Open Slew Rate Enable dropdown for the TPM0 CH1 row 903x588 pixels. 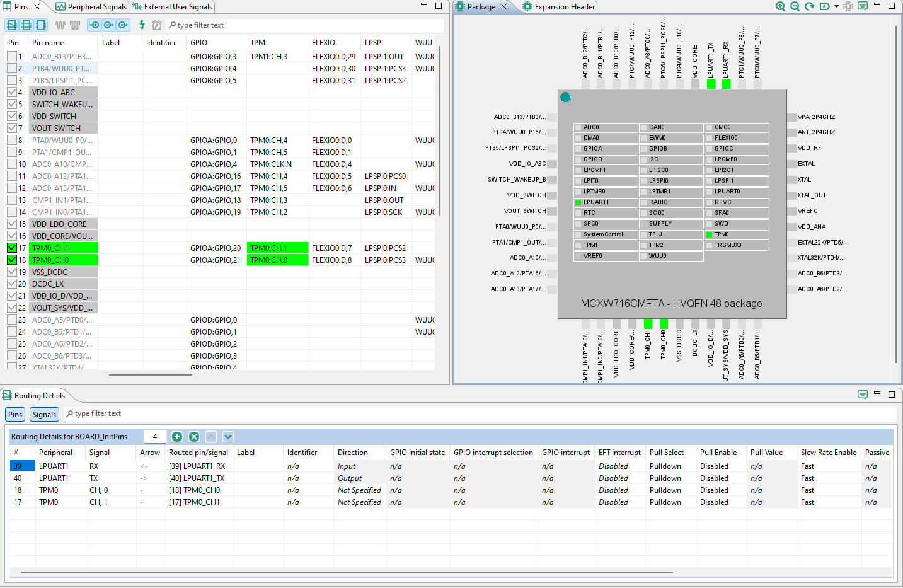pos(827,502)
